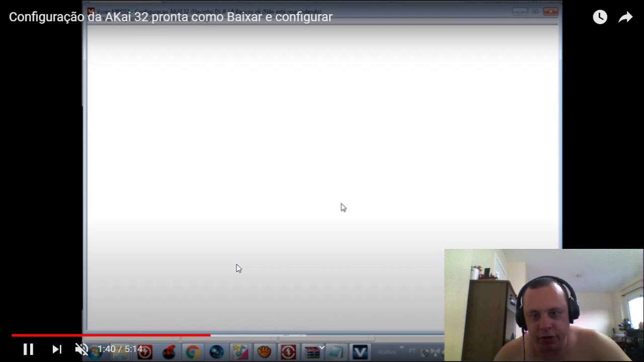Click the red bomb-like taskbar icon
This screenshot has height=362, width=644.
point(169,352)
